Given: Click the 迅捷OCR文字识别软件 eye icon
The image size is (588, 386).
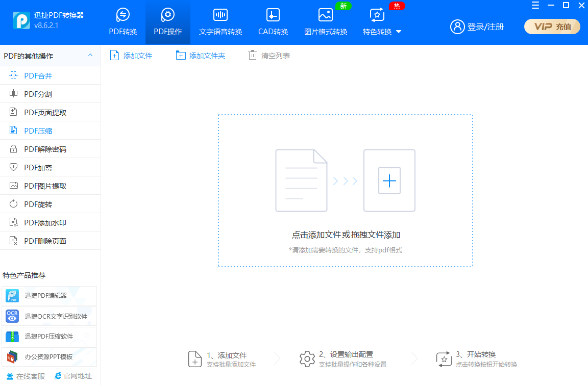Looking at the screenshot, I should point(12,316).
